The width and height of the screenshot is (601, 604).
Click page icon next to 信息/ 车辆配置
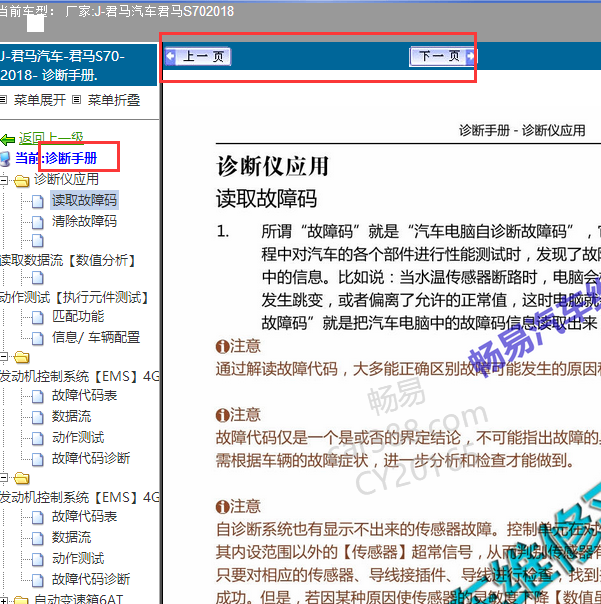point(37,338)
